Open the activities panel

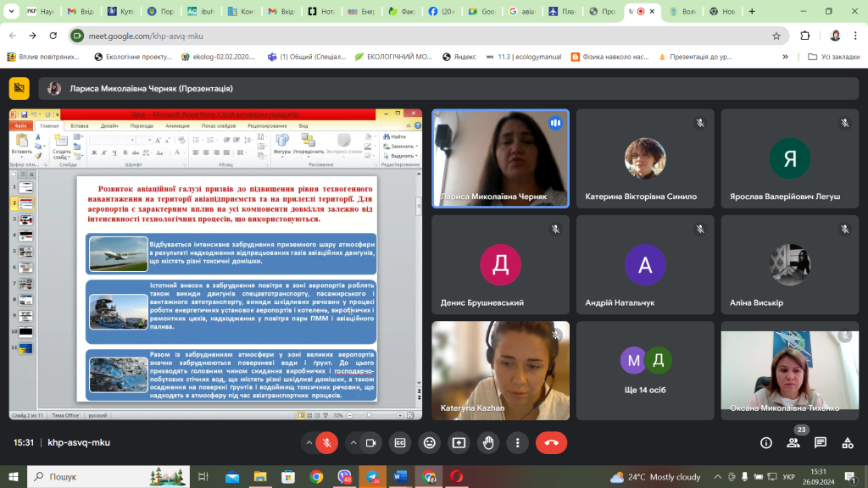[848, 442]
